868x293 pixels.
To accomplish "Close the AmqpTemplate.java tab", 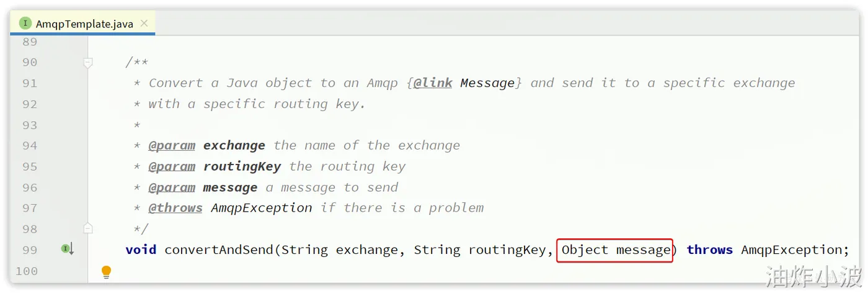I will coord(144,24).
